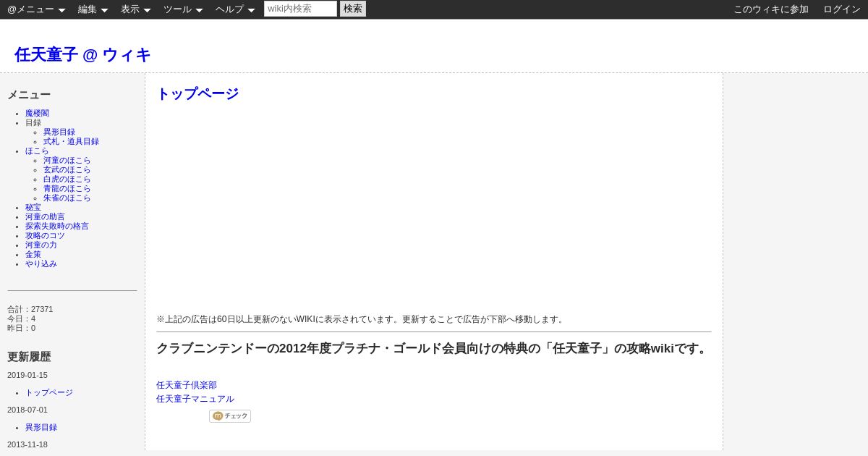The image size is (868, 456).
Task: Open 式札・道具目録 sidebar link
Action: pyautogui.click(x=71, y=142)
